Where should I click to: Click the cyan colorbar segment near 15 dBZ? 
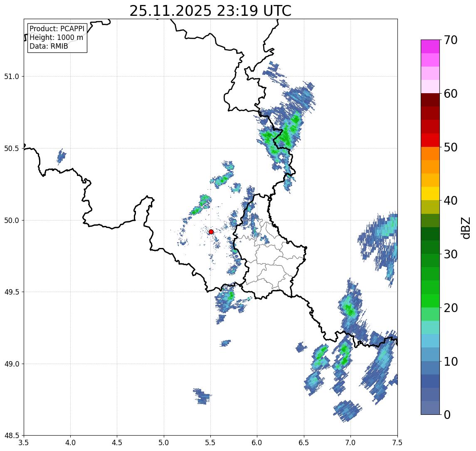coord(430,341)
